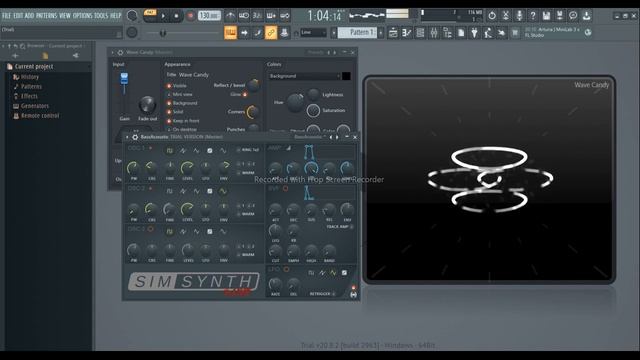The height and width of the screenshot is (360, 640).
Task: Open the Mixer view icon
Action: pos(434,33)
